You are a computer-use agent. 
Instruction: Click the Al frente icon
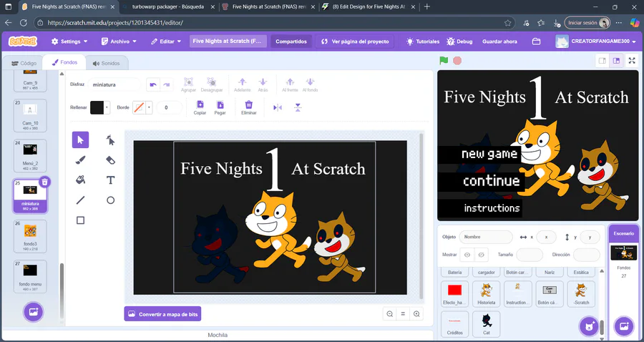pyautogui.click(x=290, y=84)
